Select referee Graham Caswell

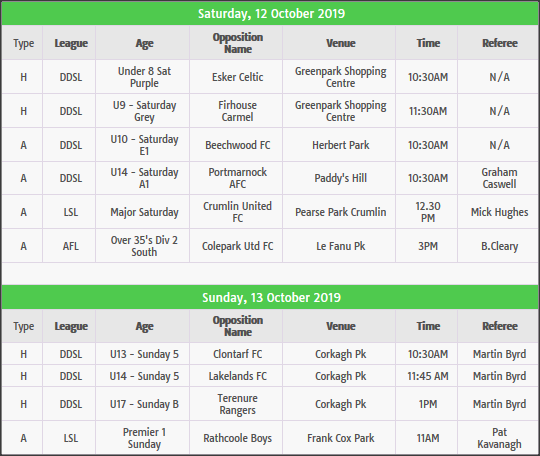click(499, 178)
